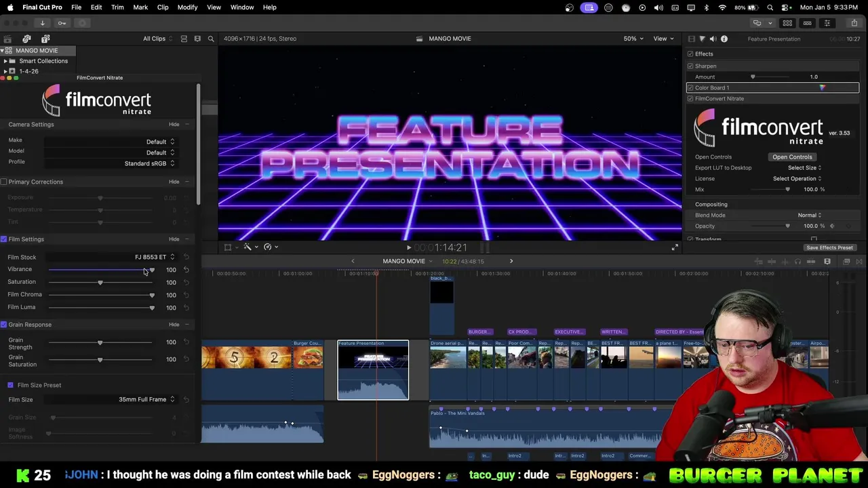
Task: Reset the Film Stock setting icon
Action: pos(186,257)
